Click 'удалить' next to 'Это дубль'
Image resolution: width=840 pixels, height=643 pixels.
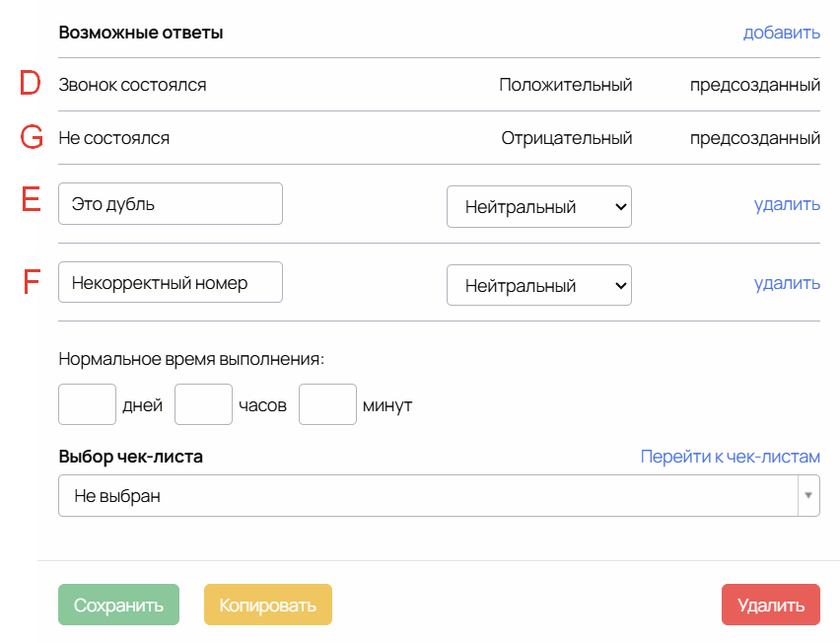(787, 205)
